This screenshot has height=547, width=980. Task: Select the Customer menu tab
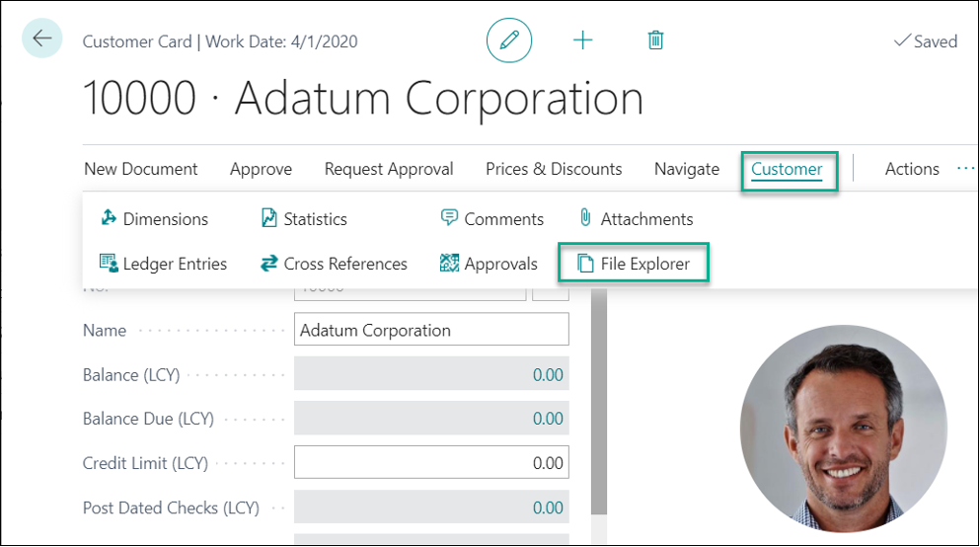point(789,171)
